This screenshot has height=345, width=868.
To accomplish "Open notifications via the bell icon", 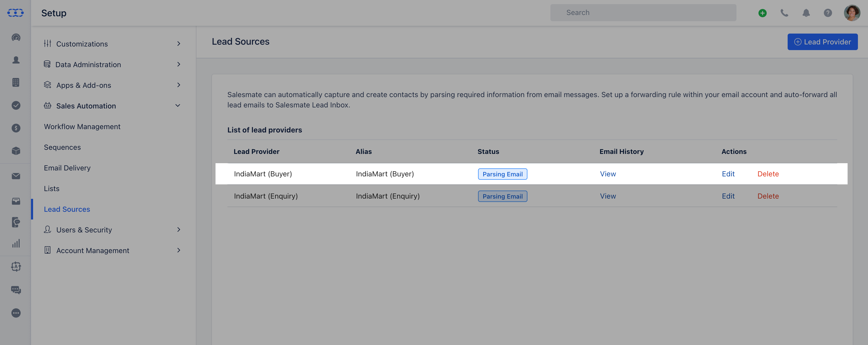I will tap(806, 13).
